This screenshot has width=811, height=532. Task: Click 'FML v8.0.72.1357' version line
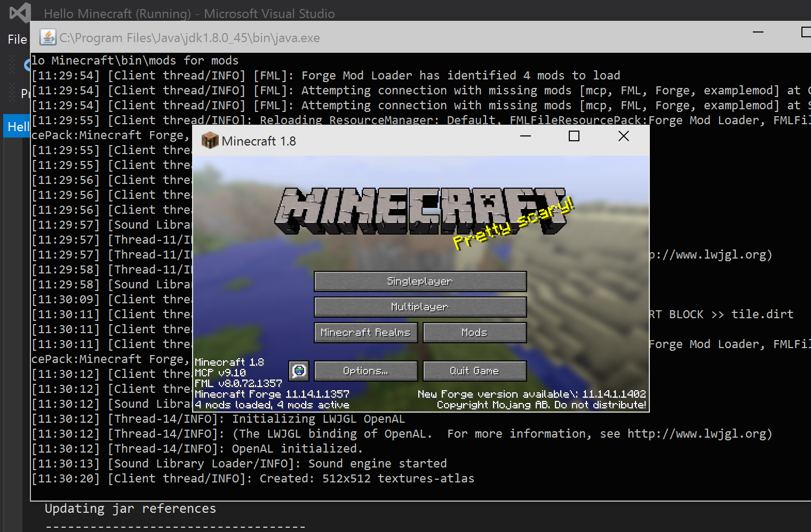pyautogui.click(x=238, y=383)
